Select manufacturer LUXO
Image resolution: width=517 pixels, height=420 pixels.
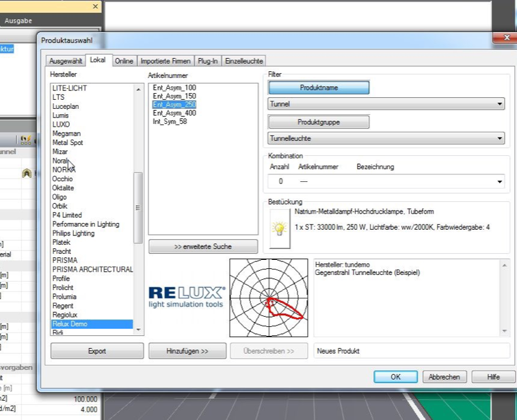click(61, 124)
